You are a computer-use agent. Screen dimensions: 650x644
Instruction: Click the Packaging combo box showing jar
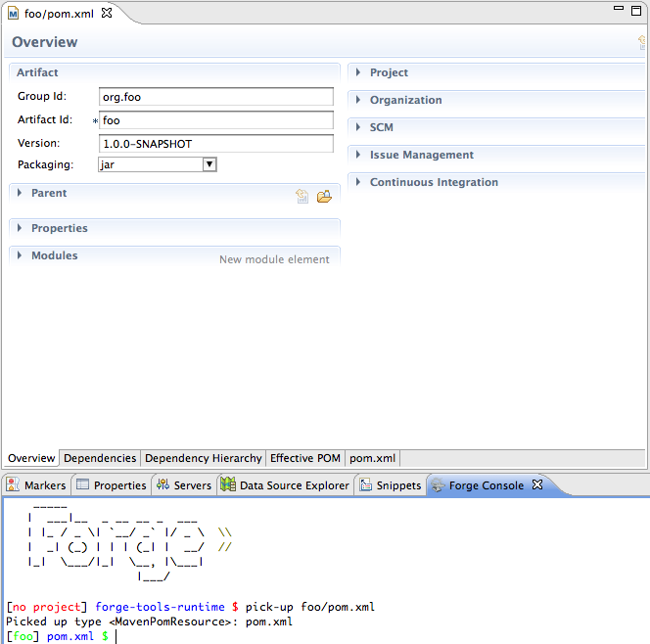pos(157,164)
